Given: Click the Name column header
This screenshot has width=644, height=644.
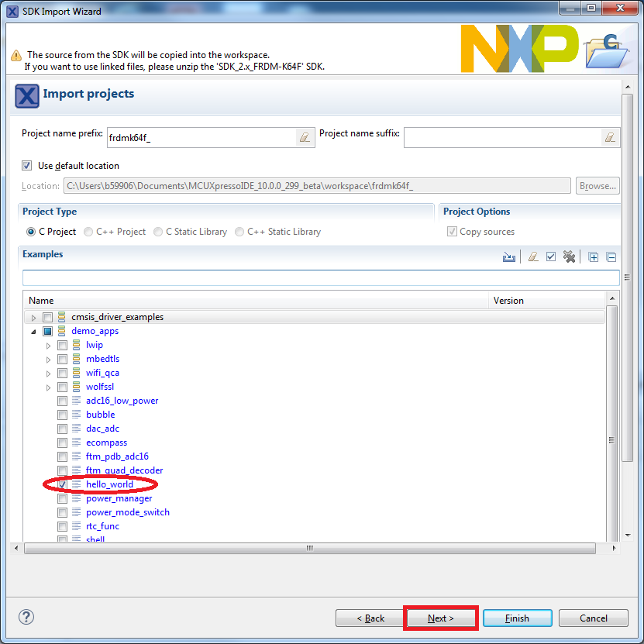Looking at the screenshot, I should click(256, 301).
